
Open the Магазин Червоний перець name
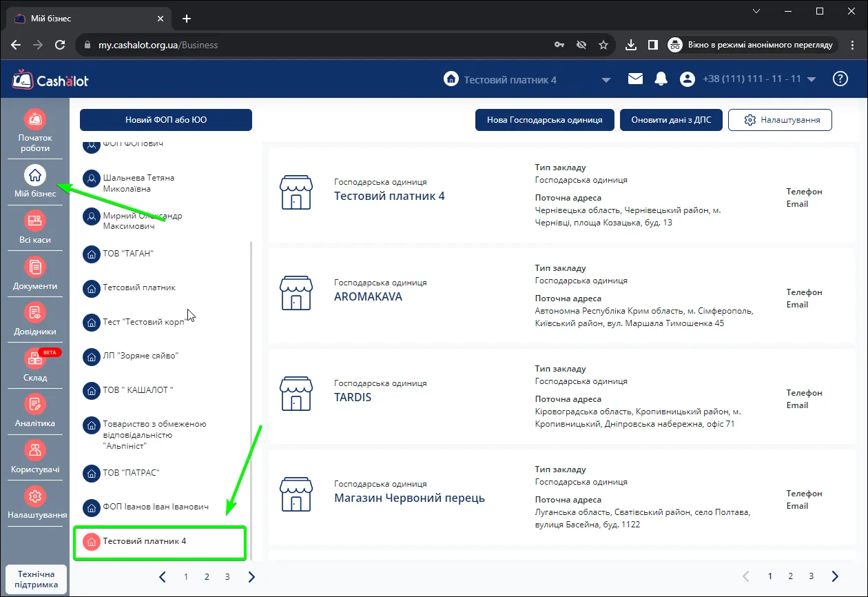click(x=409, y=498)
